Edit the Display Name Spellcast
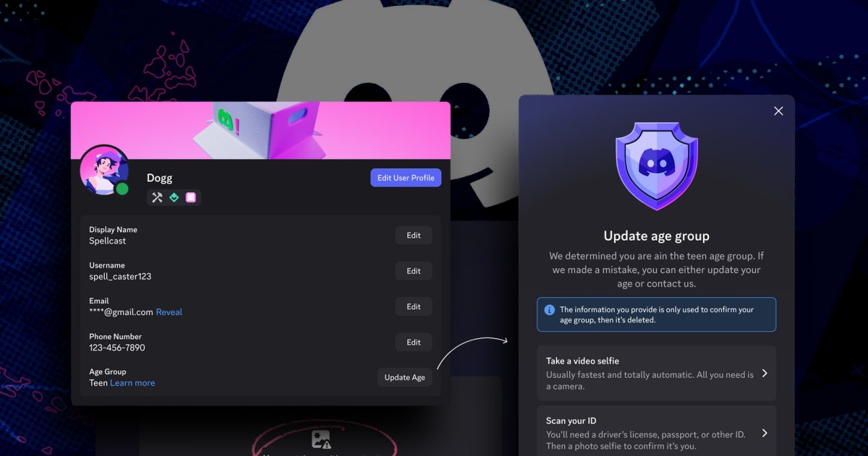 (x=413, y=236)
